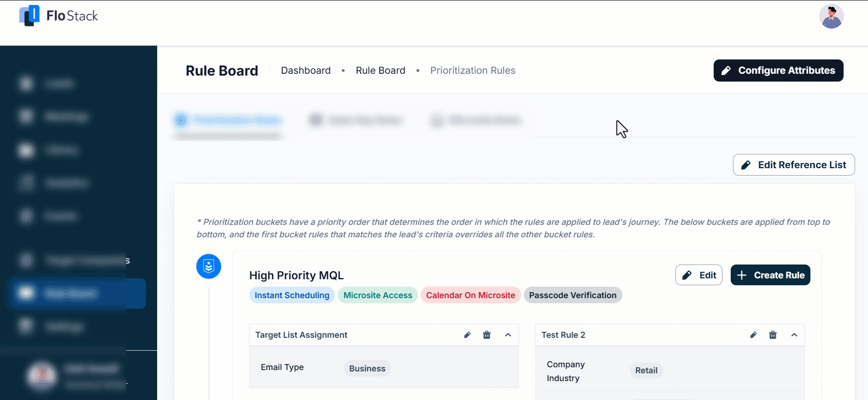Screen dimensions: 868x400
Task: Click the High Priority MQL badge icon
Action: point(209,266)
